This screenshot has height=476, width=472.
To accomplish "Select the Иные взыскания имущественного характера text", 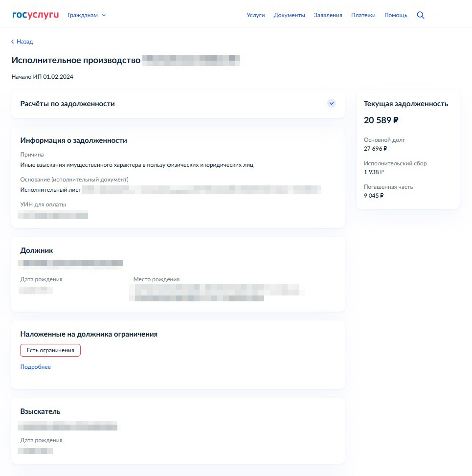I will [x=136, y=165].
